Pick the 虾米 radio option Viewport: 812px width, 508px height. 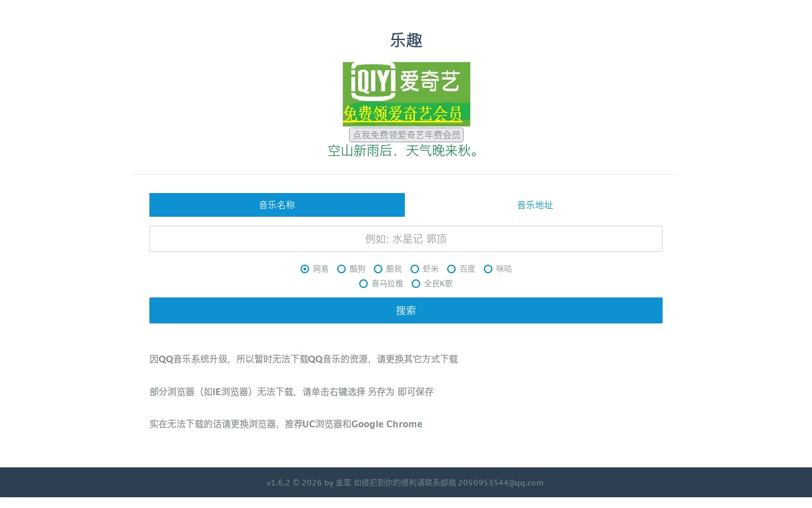coord(415,269)
